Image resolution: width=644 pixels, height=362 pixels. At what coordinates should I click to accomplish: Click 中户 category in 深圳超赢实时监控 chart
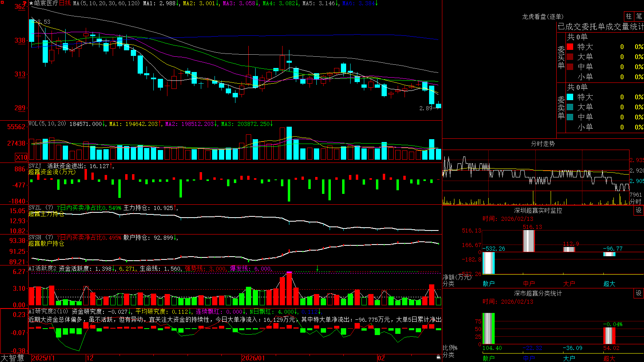(x=529, y=284)
